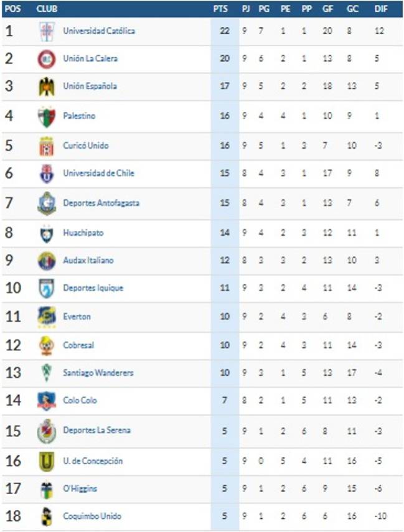Image resolution: width=404 pixels, height=532 pixels.
Task: Click the Everton crest with stars
Action: pyautogui.click(x=47, y=317)
